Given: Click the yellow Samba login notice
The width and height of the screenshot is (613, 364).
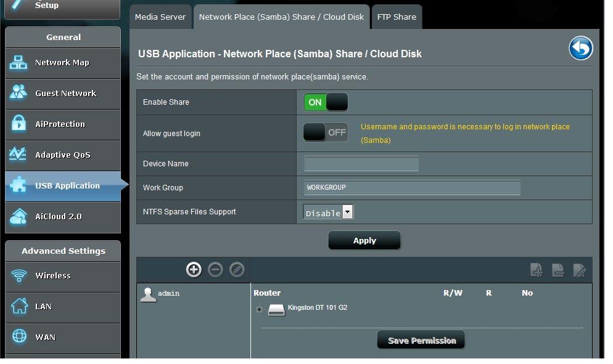Looking at the screenshot, I should click(x=465, y=134).
